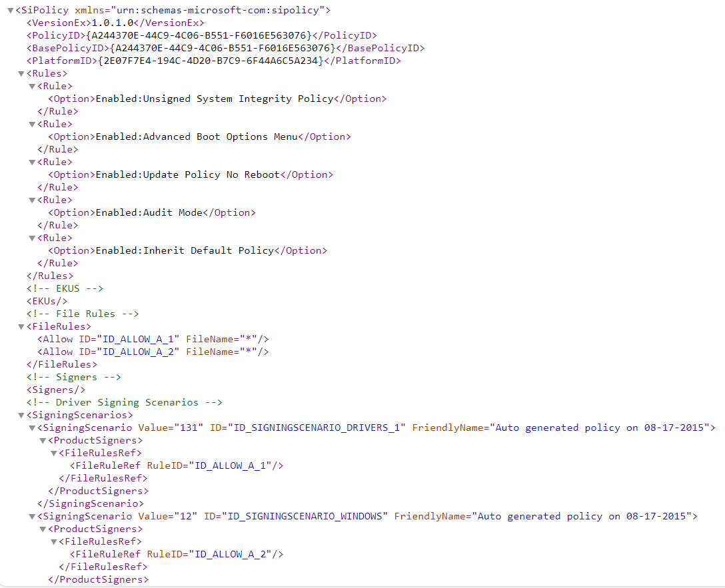This screenshot has height=588, width=725.
Task: Collapse FileRulesRef containing RuleID ID_ALLOW_A_1
Action: coord(53,453)
